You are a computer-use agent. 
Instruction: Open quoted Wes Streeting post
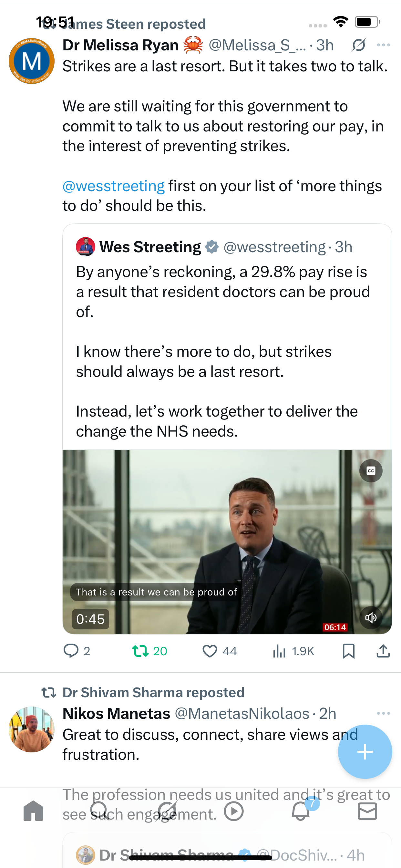pos(227,337)
